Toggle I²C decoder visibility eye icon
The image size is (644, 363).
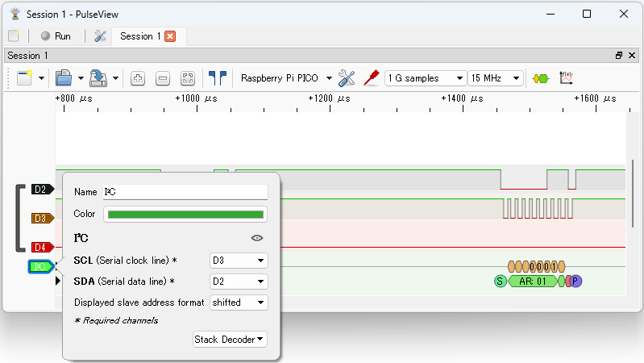click(256, 238)
